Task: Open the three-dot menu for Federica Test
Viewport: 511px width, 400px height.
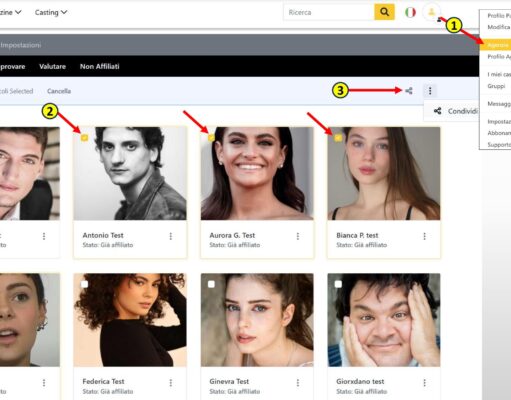Action: tap(171, 383)
